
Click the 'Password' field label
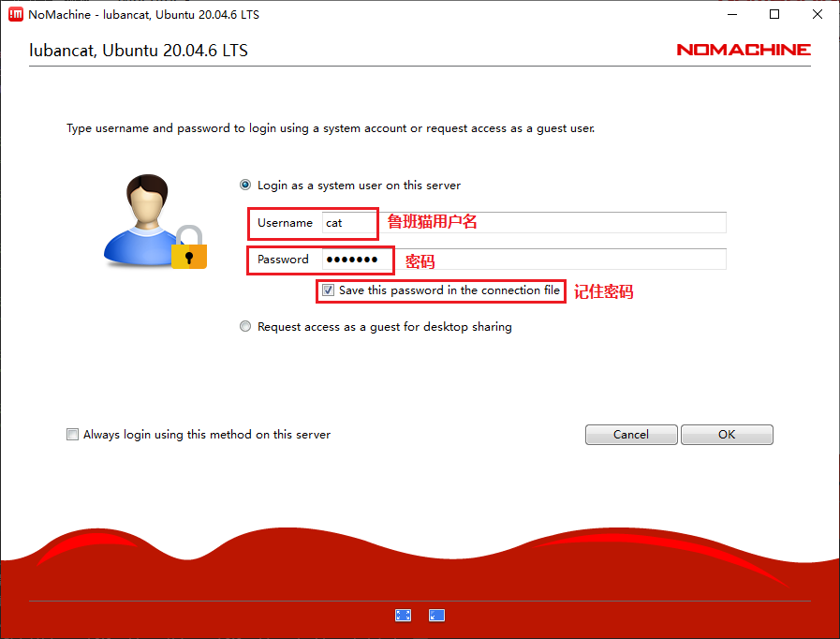coord(283,260)
